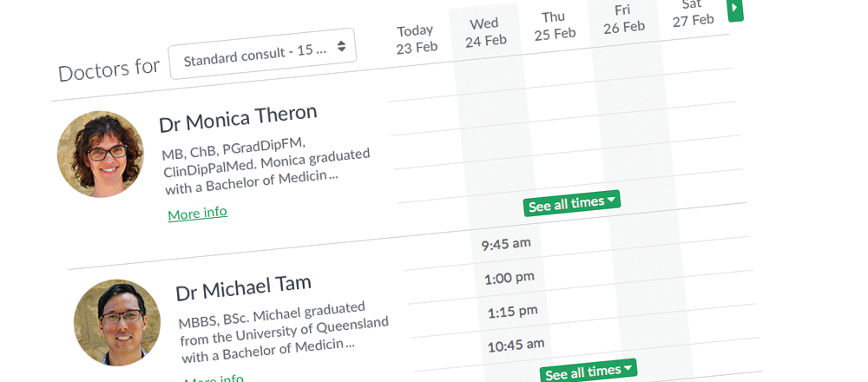Click the Dr Michael Tam name heading
The image size is (868, 382).
click(x=244, y=287)
